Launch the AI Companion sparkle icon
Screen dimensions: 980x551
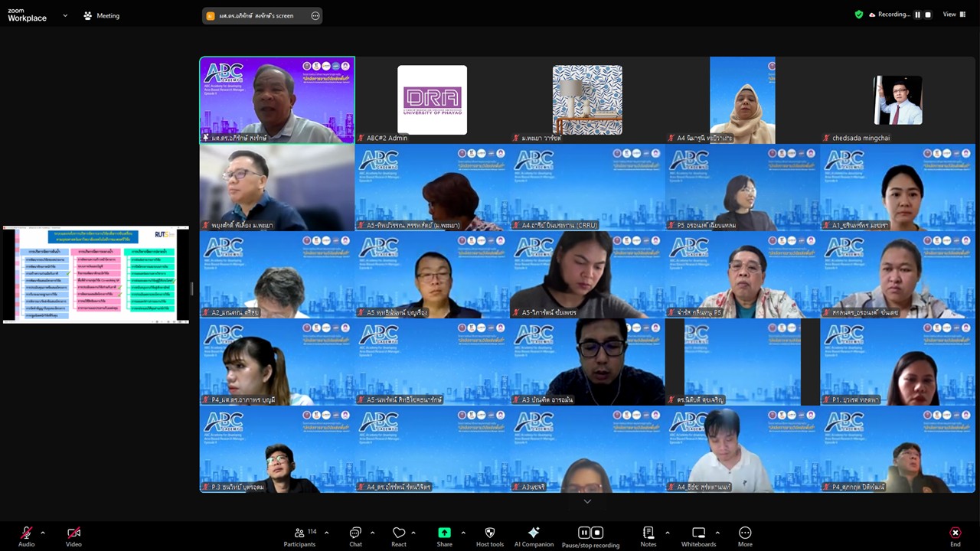(534, 536)
